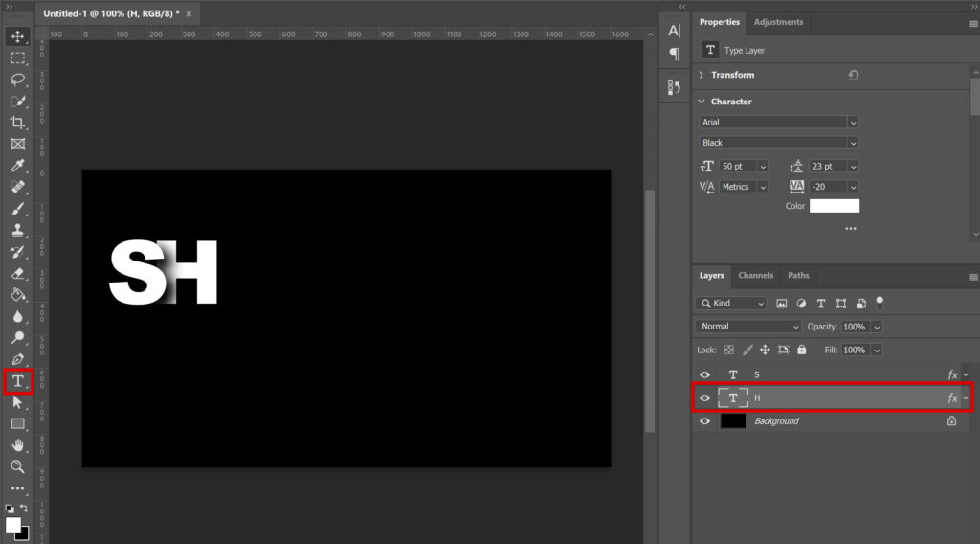The width and height of the screenshot is (980, 544).
Task: Select the Crop tool
Action: [17, 123]
